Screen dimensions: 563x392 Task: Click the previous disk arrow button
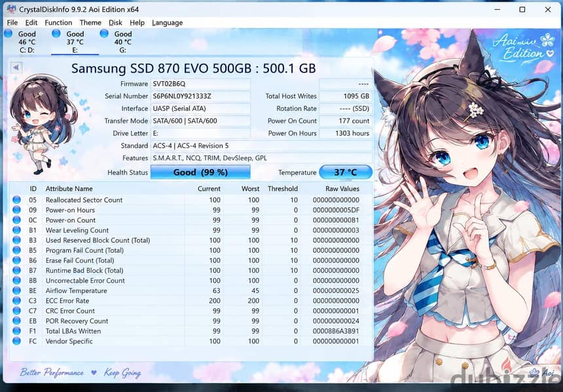click(16, 67)
